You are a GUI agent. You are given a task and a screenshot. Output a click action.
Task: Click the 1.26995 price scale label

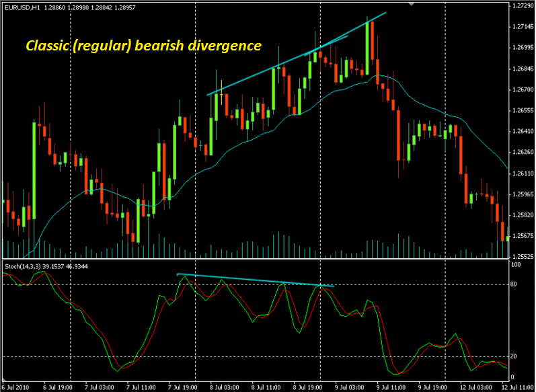pyautogui.click(x=523, y=48)
